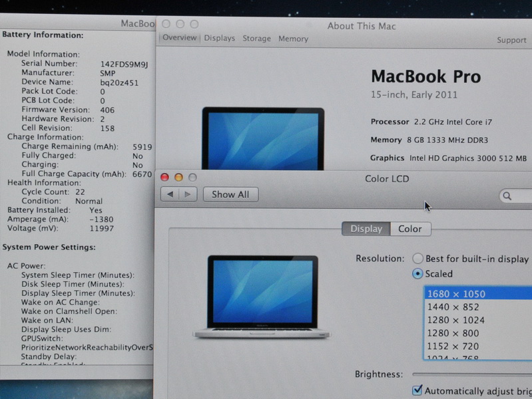This screenshot has width=532, height=399.
Task: Open Support in About This Mac
Action: tap(511, 40)
